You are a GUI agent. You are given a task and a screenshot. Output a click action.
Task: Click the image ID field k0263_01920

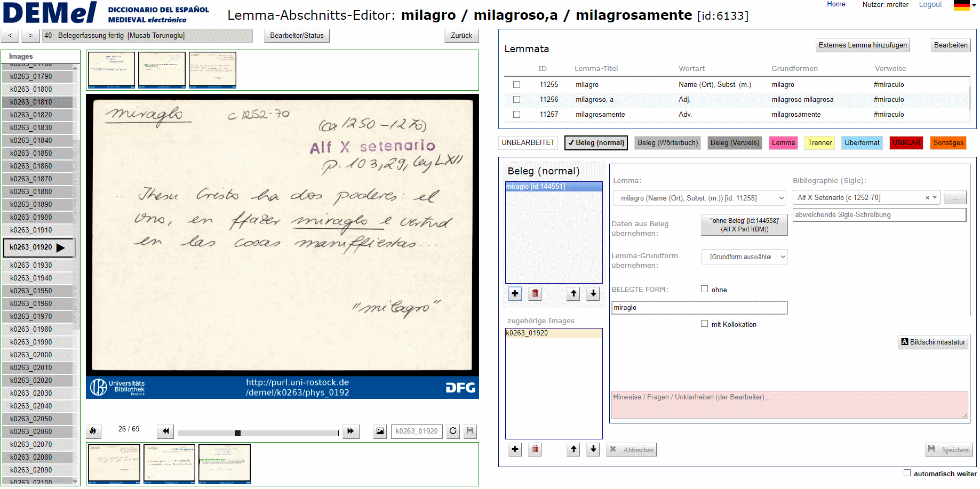click(x=417, y=431)
